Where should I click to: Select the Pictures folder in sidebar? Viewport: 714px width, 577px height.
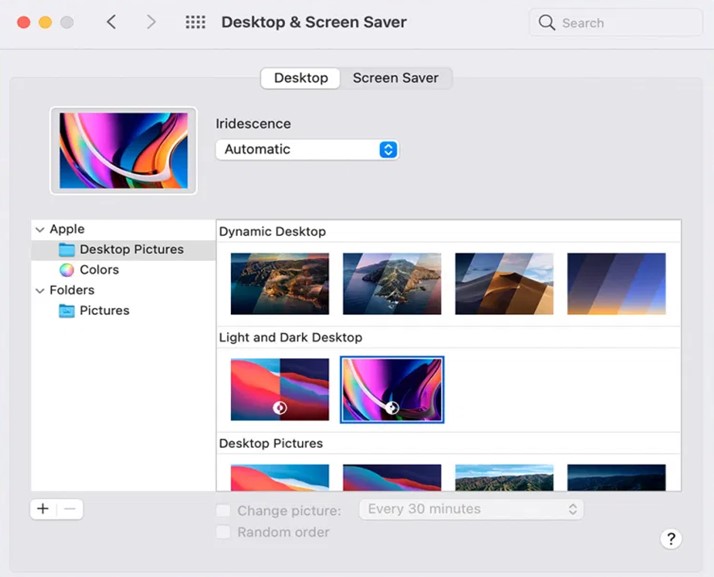pyautogui.click(x=123, y=311)
